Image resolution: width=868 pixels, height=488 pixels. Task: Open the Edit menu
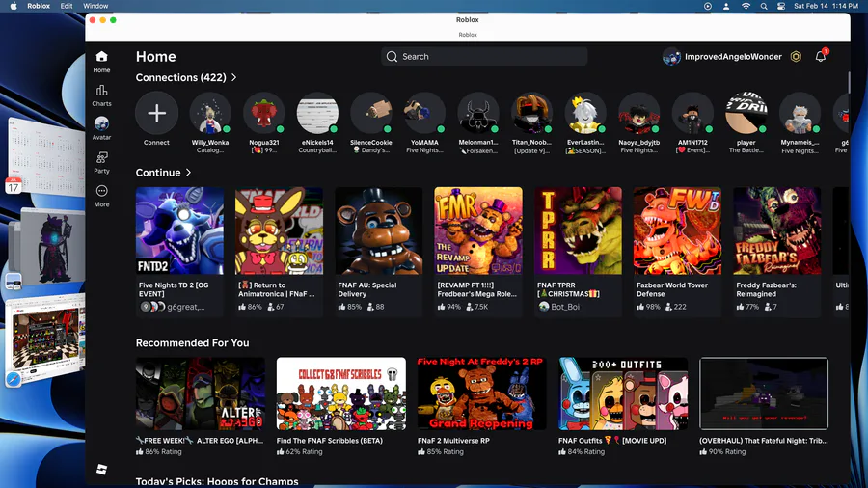pyautogui.click(x=67, y=6)
